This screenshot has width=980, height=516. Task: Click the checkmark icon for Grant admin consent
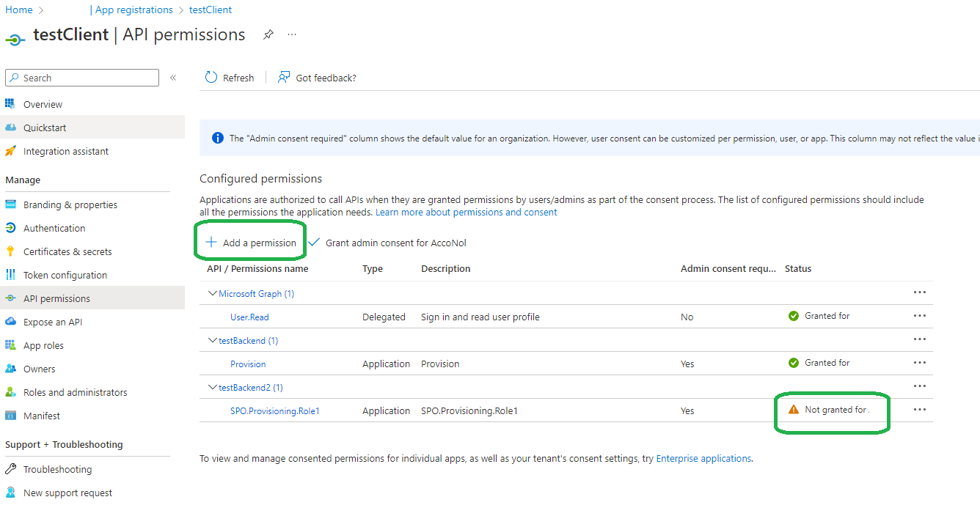click(x=314, y=243)
